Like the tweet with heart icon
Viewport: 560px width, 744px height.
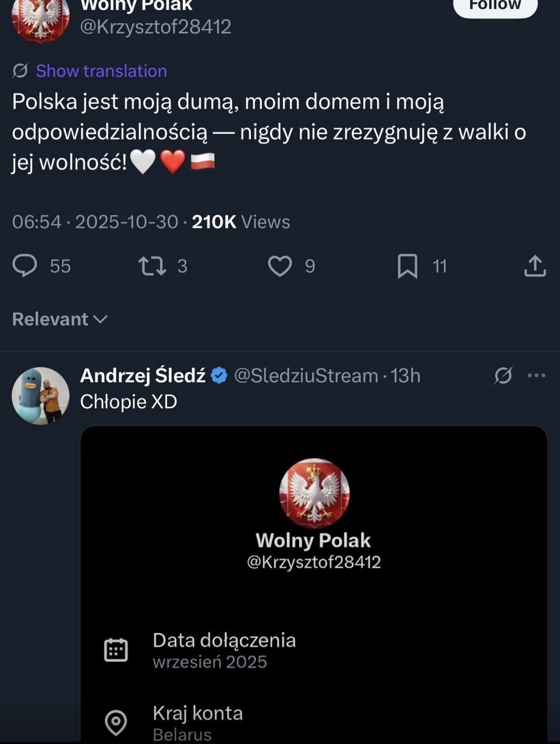tap(280, 266)
